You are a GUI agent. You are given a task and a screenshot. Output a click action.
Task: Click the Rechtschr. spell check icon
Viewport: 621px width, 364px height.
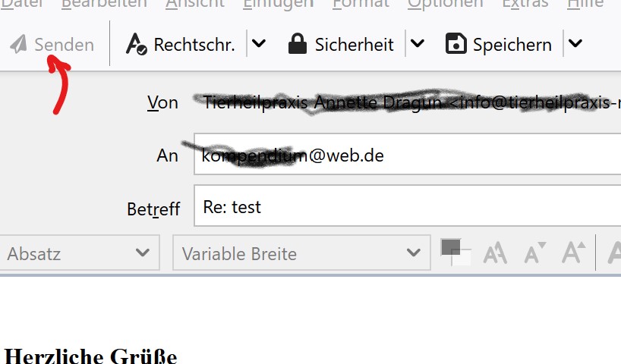(x=136, y=44)
